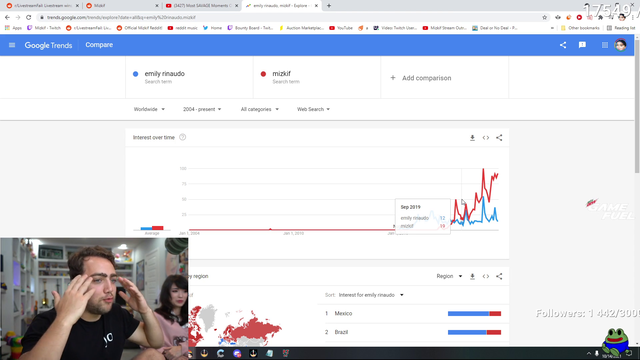Share the region breakdown card
The image size is (640, 360).
pos(499,276)
